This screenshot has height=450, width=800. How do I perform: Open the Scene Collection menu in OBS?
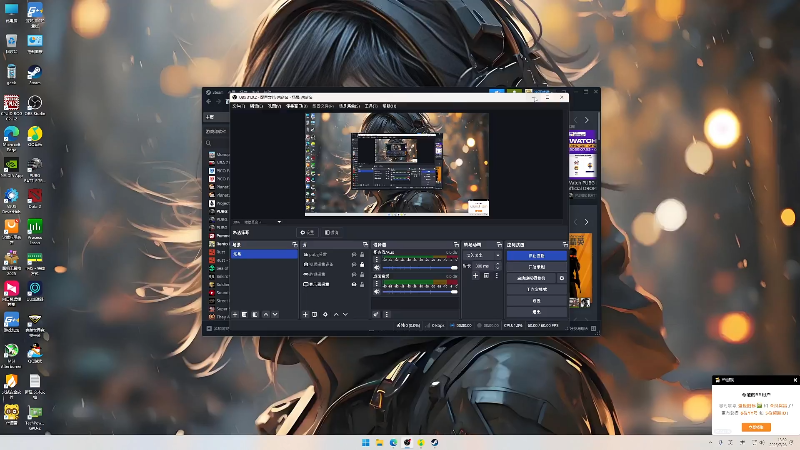[349, 106]
